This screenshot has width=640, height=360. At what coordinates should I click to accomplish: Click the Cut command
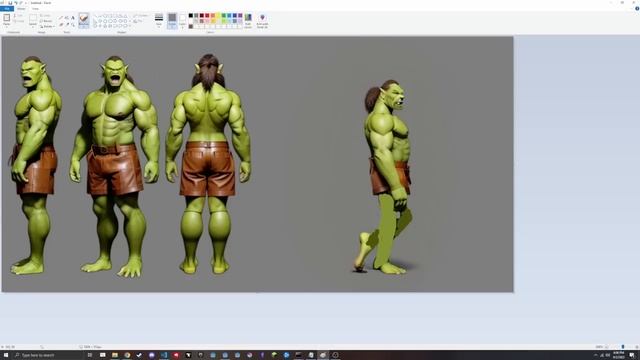click(x=19, y=16)
